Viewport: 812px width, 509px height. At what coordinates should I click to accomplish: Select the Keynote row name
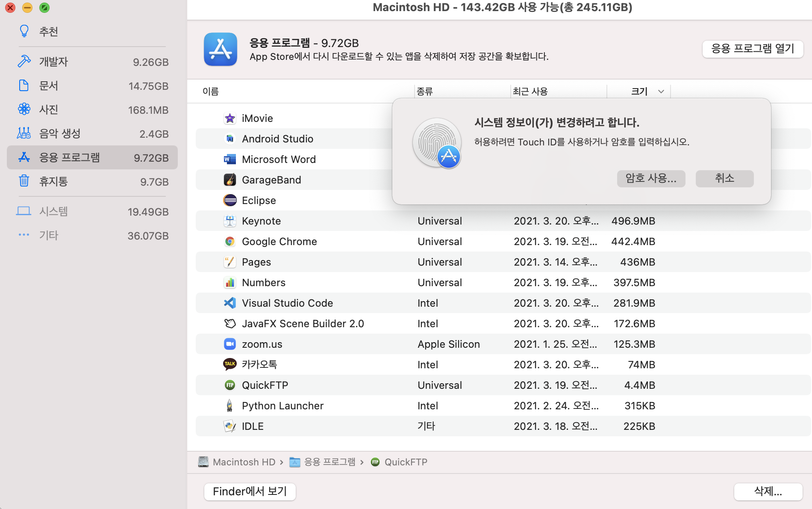[261, 221]
